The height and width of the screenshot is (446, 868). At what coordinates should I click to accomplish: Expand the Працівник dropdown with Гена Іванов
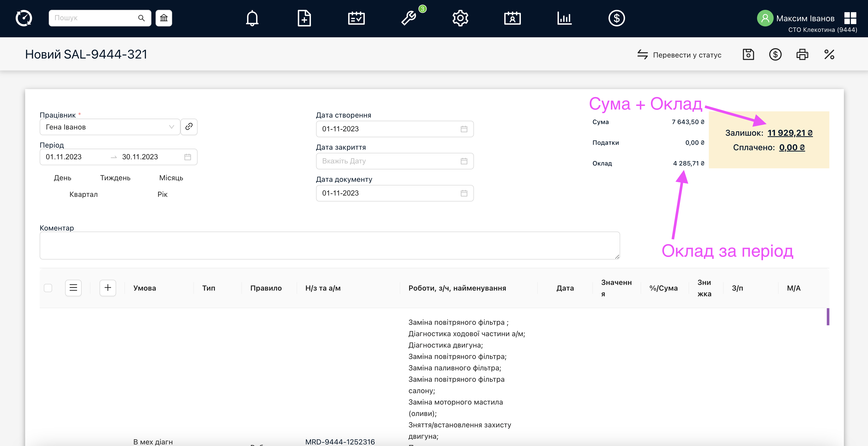pos(109,127)
